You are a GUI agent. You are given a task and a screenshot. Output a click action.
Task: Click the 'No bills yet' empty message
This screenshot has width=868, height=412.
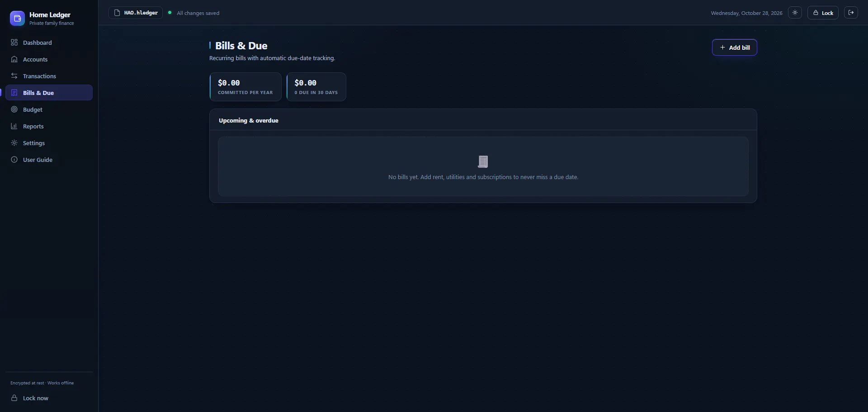483,177
